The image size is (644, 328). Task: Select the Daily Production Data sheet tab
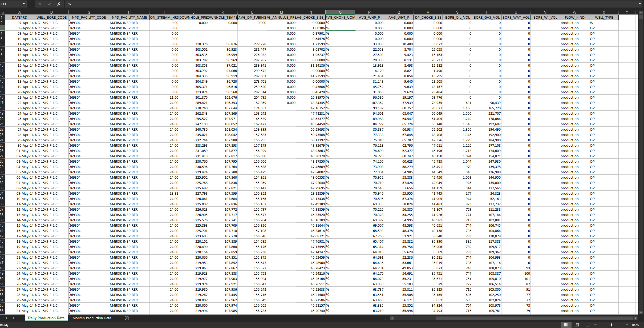pyautogui.click(x=46, y=318)
